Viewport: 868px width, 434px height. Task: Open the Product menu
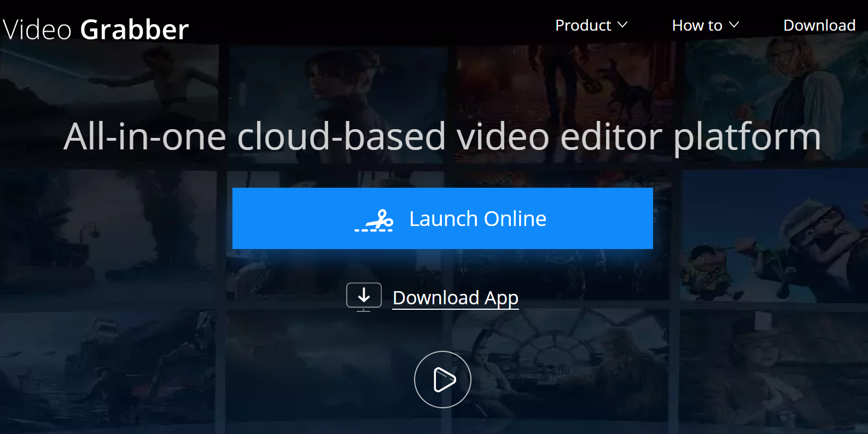[x=591, y=25]
